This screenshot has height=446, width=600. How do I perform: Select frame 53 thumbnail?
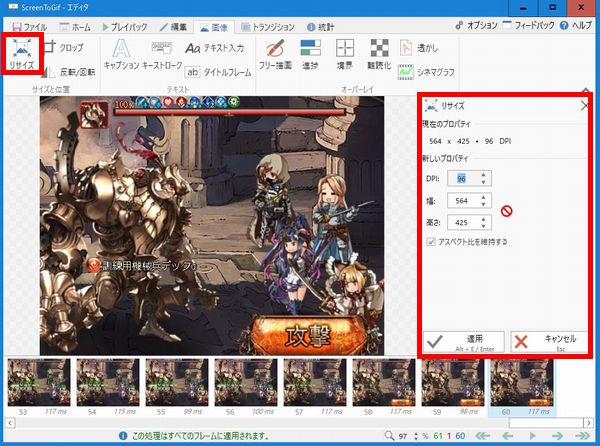39,382
